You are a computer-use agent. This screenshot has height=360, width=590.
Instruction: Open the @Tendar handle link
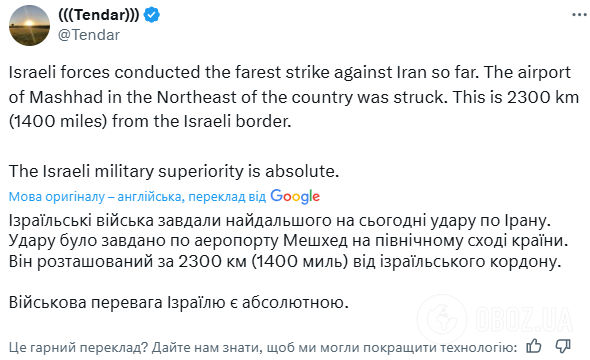pos(89,35)
